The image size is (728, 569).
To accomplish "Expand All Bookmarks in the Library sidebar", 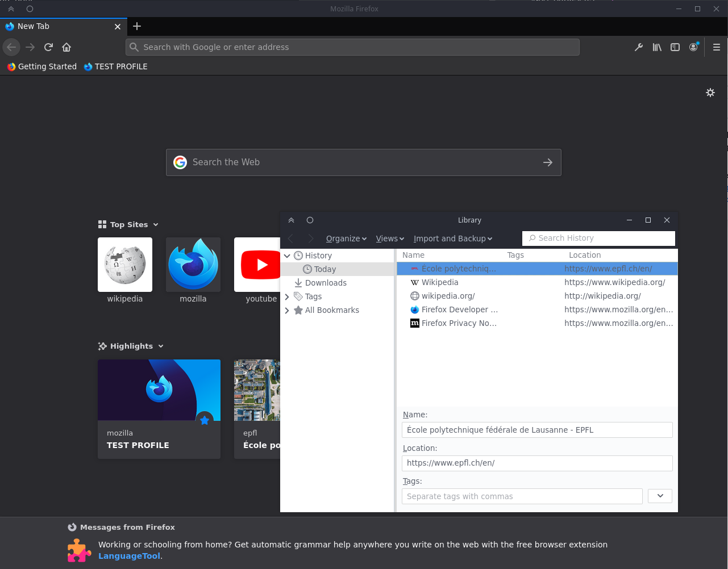I will [x=287, y=310].
